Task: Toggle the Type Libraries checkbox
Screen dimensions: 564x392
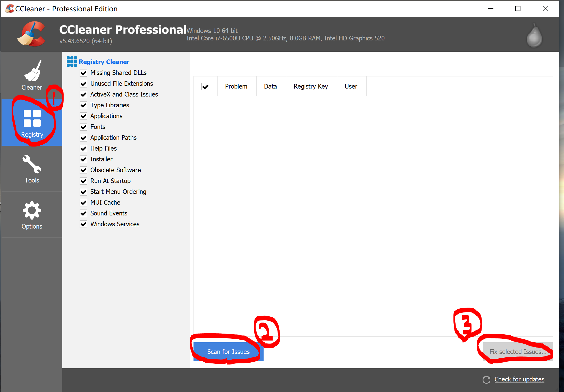Action: [83, 105]
